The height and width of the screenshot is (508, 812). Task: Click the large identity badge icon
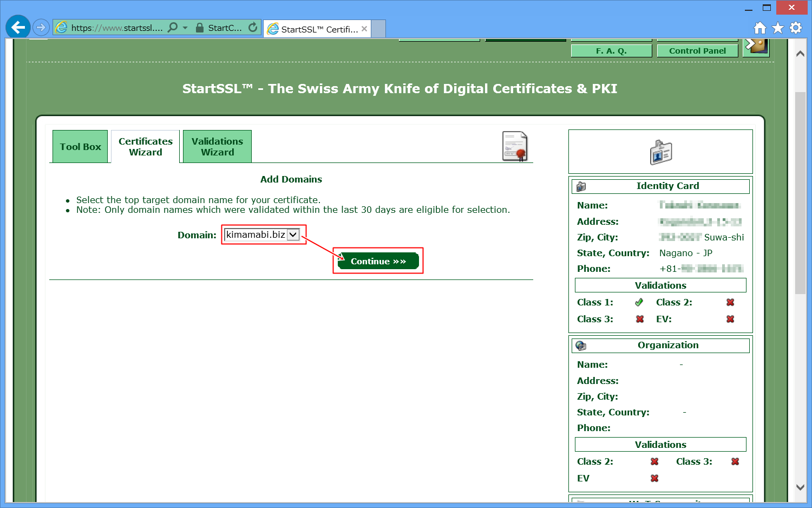[x=660, y=152]
